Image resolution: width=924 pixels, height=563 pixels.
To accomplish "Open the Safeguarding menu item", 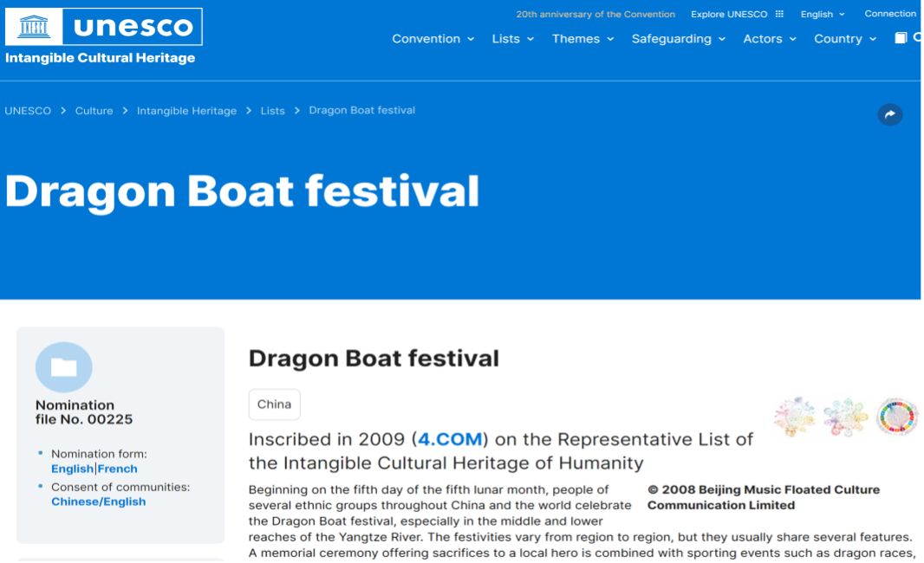I will (x=670, y=39).
